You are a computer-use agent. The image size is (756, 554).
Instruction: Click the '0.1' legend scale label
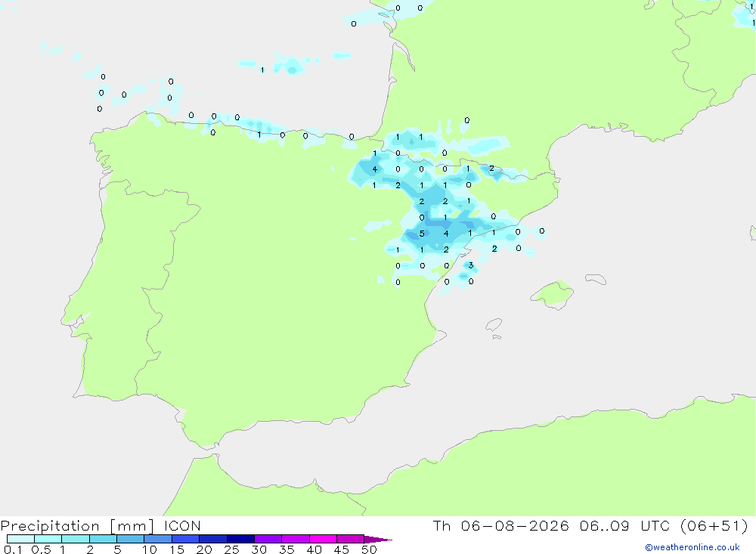13,549
